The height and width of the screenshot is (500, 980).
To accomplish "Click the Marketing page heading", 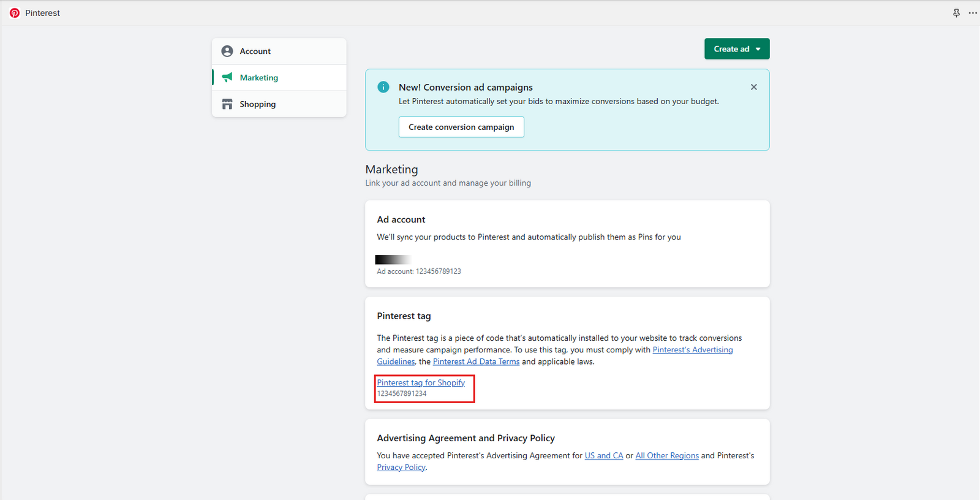I will [x=391, y=169].
